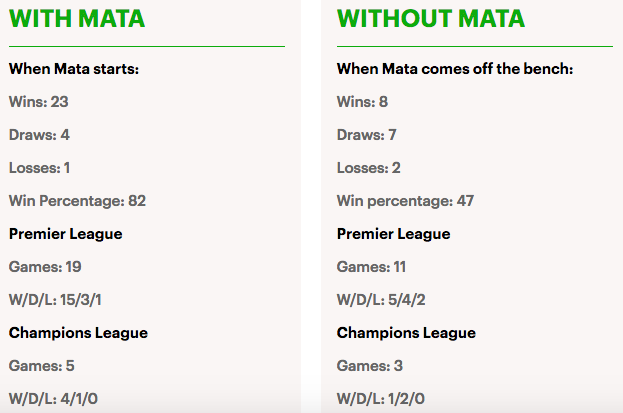Click the WITHOUT MATA heading
623x413 pixels.
(x=431, y=18)
